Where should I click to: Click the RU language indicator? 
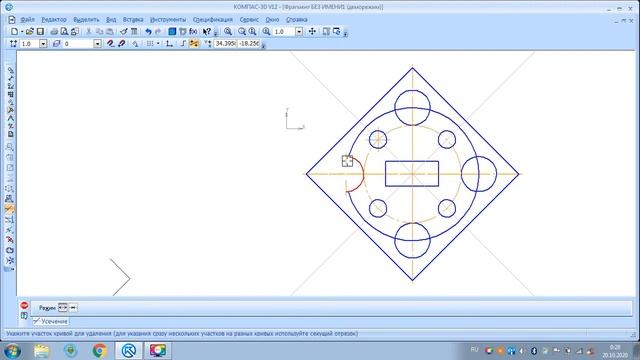(474, 350)
